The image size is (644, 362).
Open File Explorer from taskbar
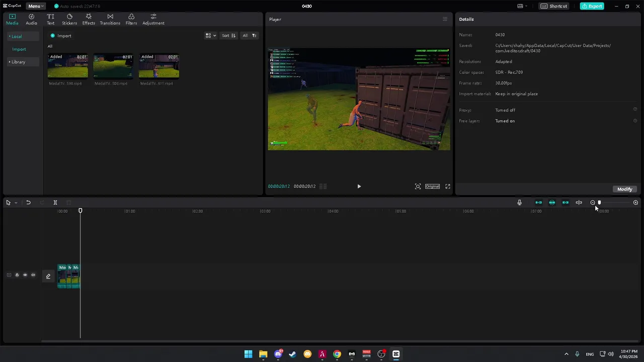coord(263,354)
